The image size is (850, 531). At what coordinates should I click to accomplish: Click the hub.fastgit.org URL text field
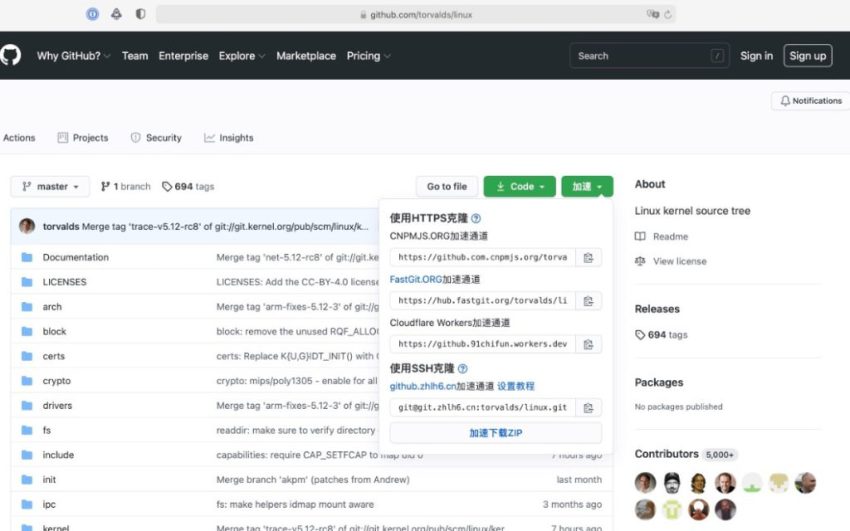point(482,301)
